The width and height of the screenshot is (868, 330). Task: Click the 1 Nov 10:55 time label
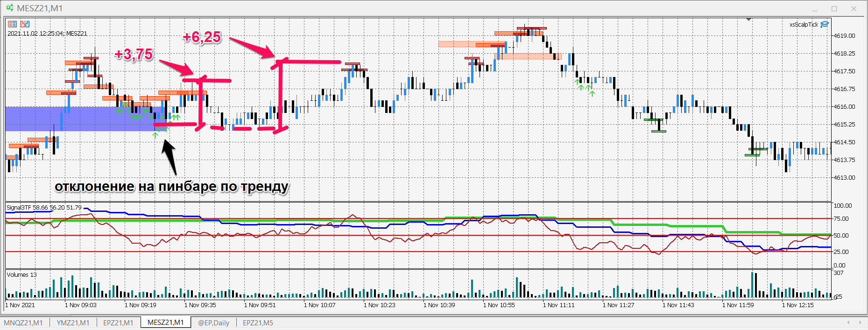(x=499, y=305)
